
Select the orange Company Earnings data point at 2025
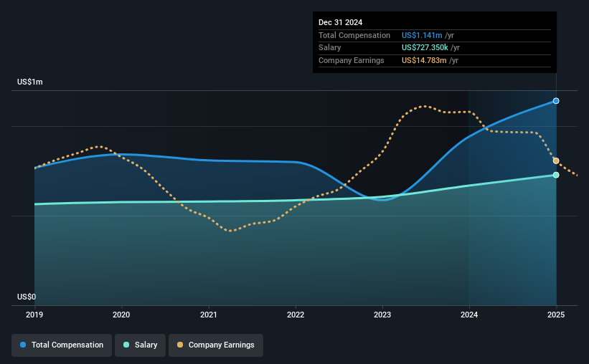click(x=556, y=161)
